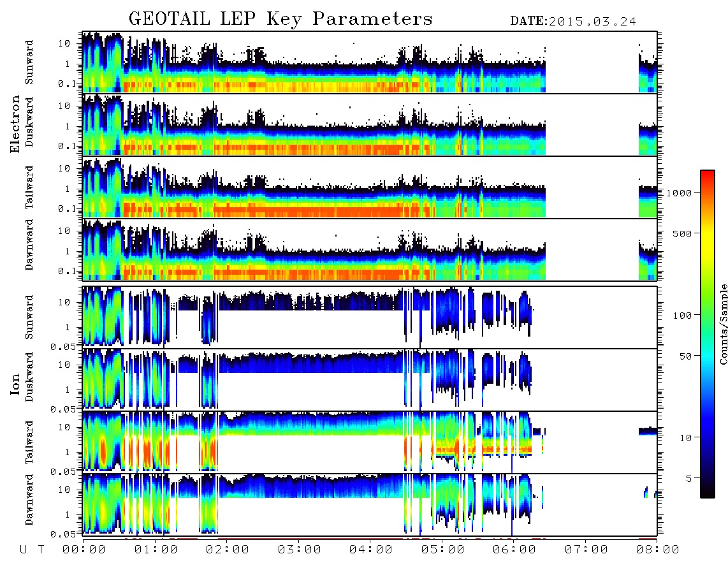Click the "10" tick of Ion Duskward panel

tap(64, 365)
